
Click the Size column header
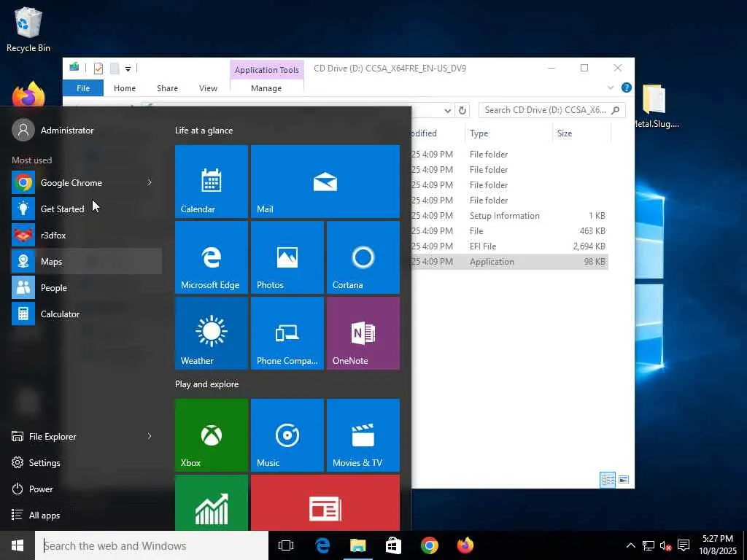coord(581,133)
